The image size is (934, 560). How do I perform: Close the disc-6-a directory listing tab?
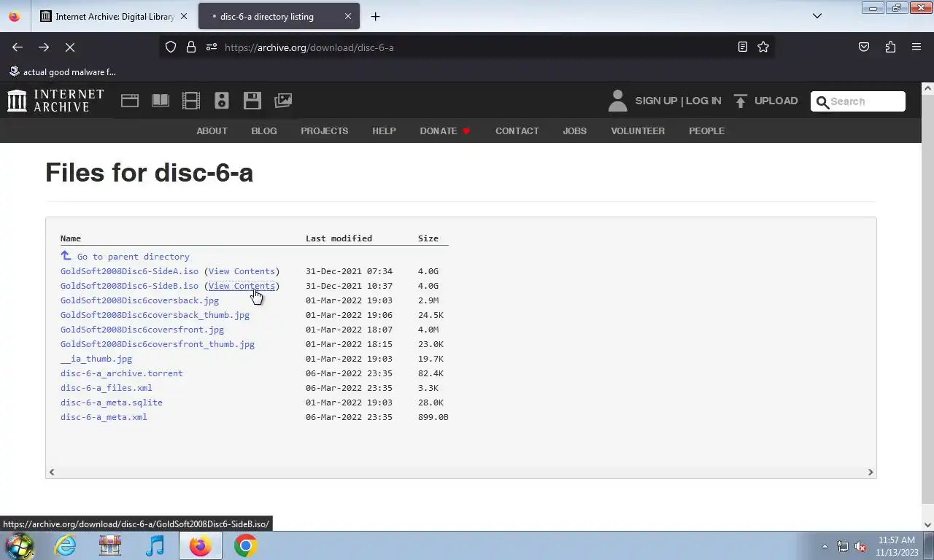(348, 16)
